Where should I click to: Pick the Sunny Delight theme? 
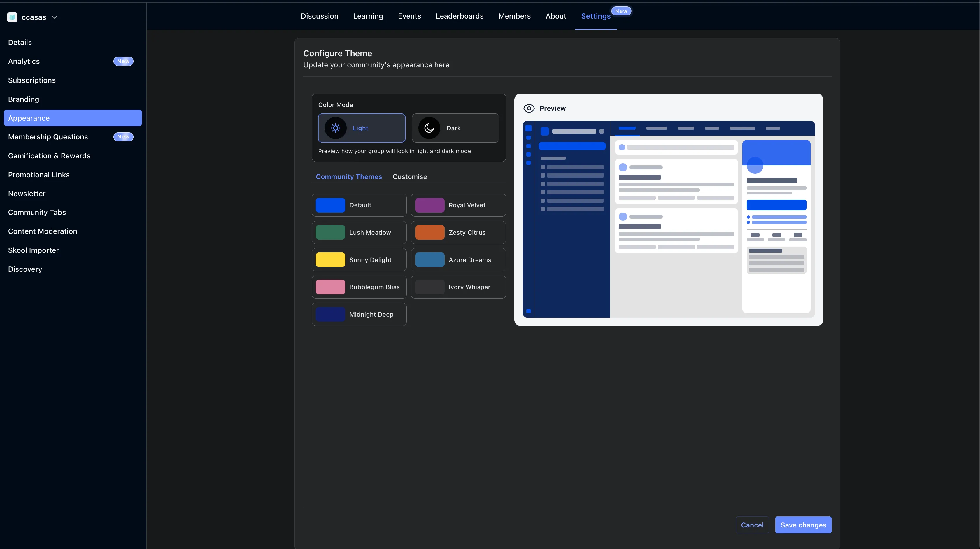click(x=359, y=260)
